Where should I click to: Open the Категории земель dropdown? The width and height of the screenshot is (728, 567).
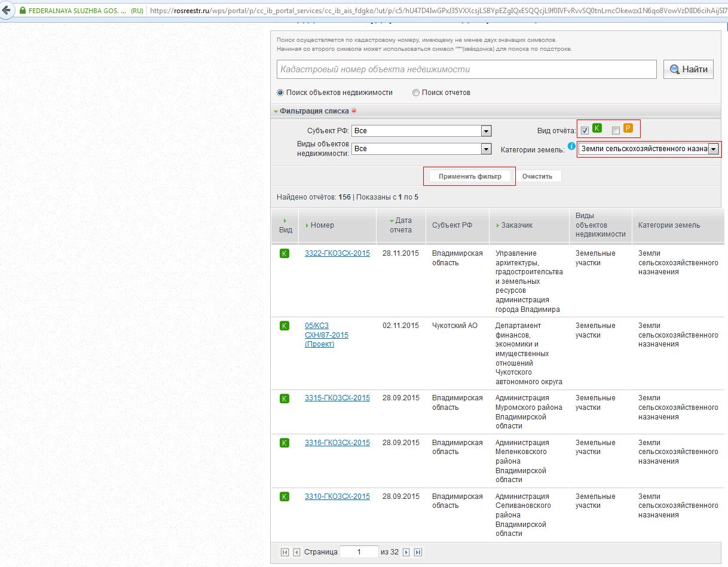[x=712, y=149]
